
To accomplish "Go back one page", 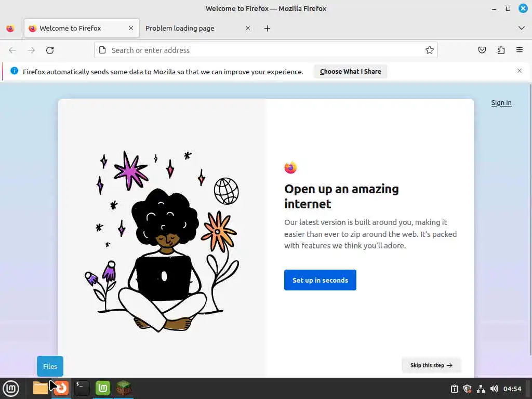I will click(x=12, y=50).
